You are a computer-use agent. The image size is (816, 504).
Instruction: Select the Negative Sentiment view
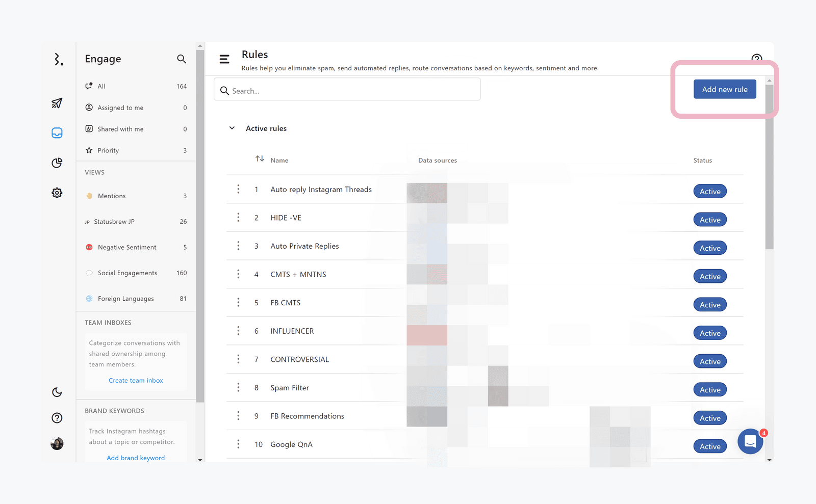pos(127,247)
